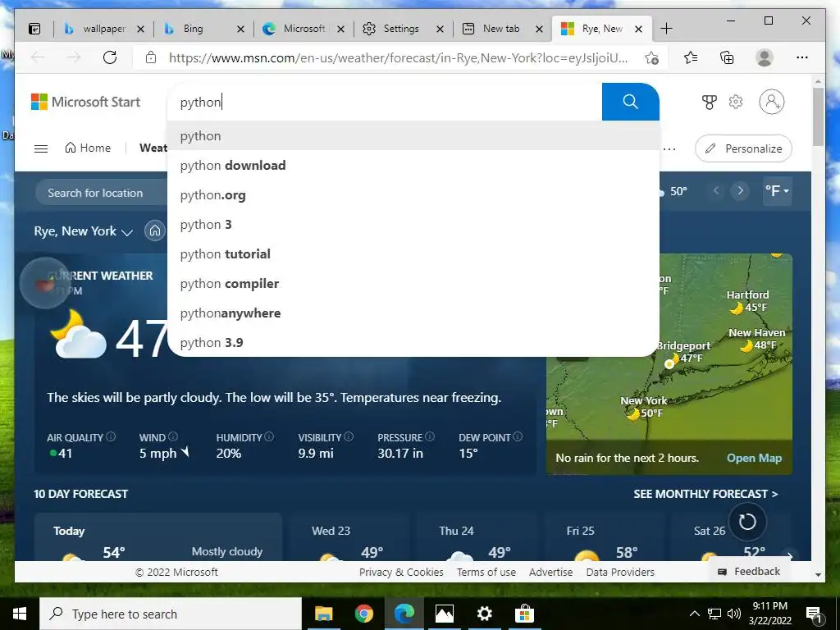Click the air quality info icon
The image size is (840, 630).
[x=111, y=436]
